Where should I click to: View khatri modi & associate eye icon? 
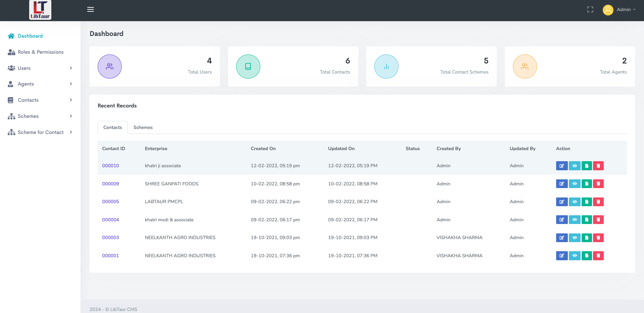coord(574,220)
